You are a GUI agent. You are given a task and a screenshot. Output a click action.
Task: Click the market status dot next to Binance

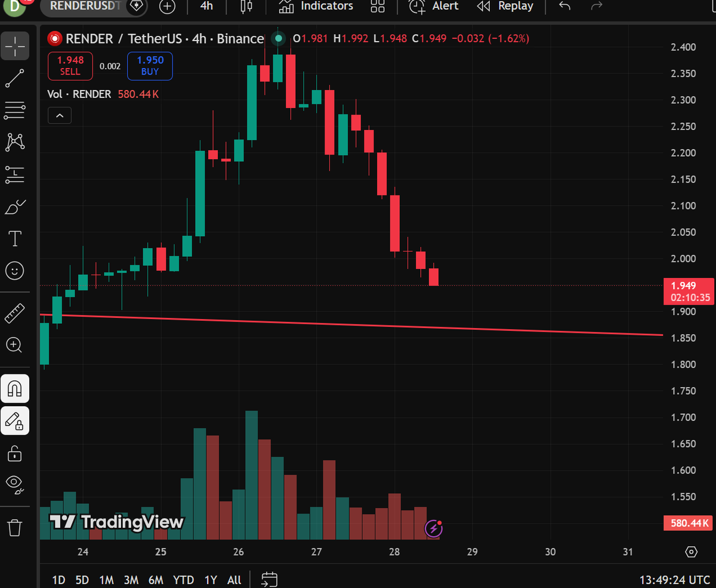278,39
